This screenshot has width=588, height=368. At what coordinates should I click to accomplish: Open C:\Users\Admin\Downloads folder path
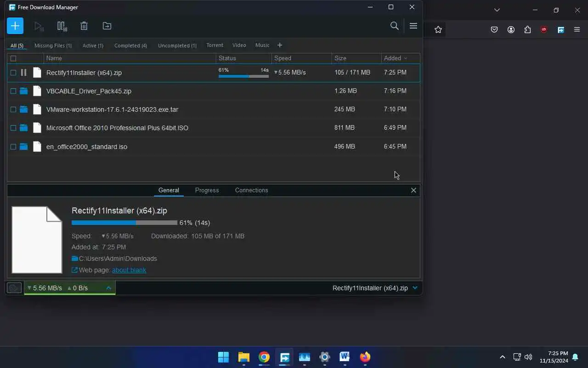tap(118, 259)
